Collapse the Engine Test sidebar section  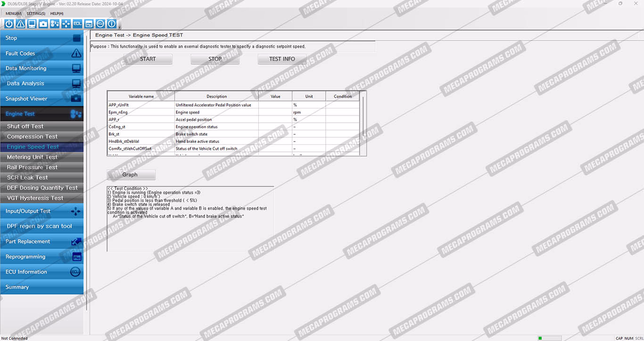42,114
